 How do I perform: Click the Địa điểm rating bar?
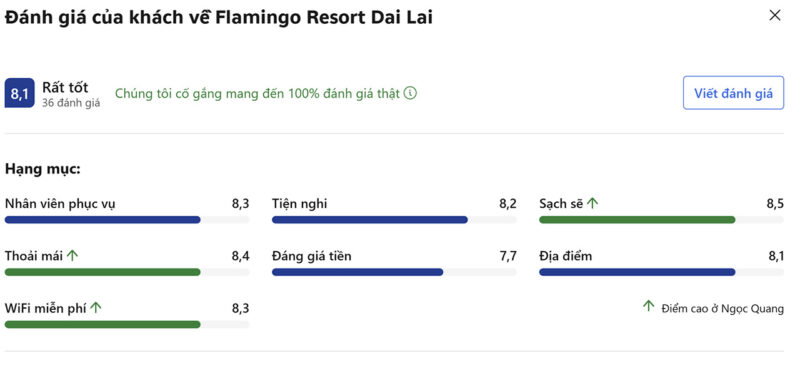click(661, 272)
